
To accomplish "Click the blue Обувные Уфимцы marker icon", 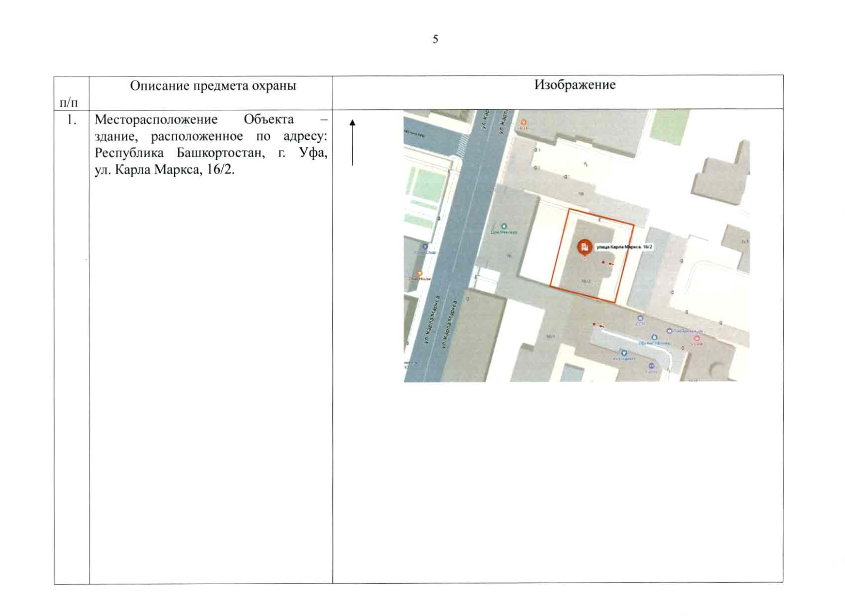I will click(654, 338).
